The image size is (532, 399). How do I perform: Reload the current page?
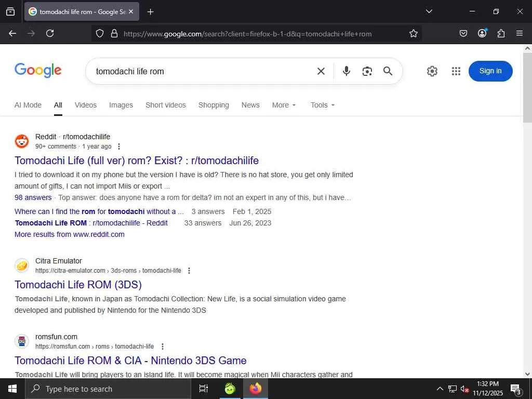50,33
